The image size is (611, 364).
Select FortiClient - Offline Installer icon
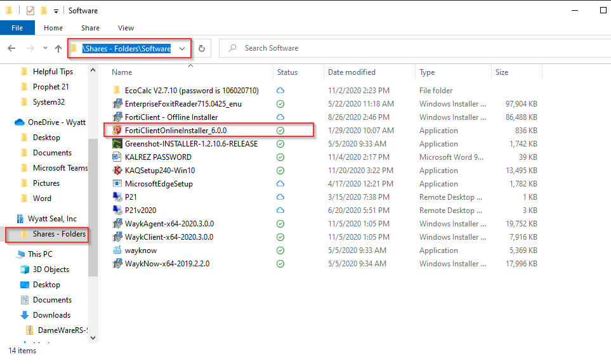117,117
